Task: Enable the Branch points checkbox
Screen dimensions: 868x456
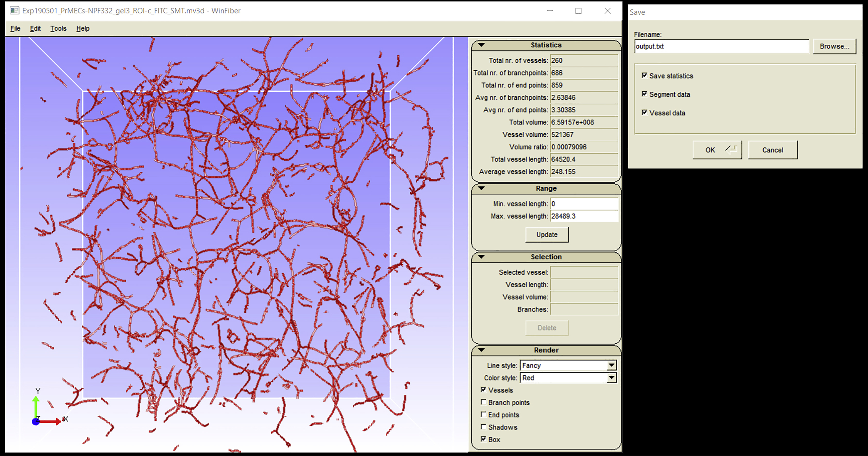Action: pyautogui.click(x=484, y=402)
